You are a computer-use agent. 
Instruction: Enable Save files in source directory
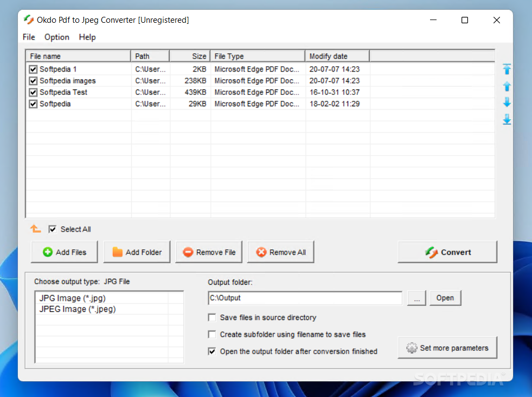click(x=212, y=318)
